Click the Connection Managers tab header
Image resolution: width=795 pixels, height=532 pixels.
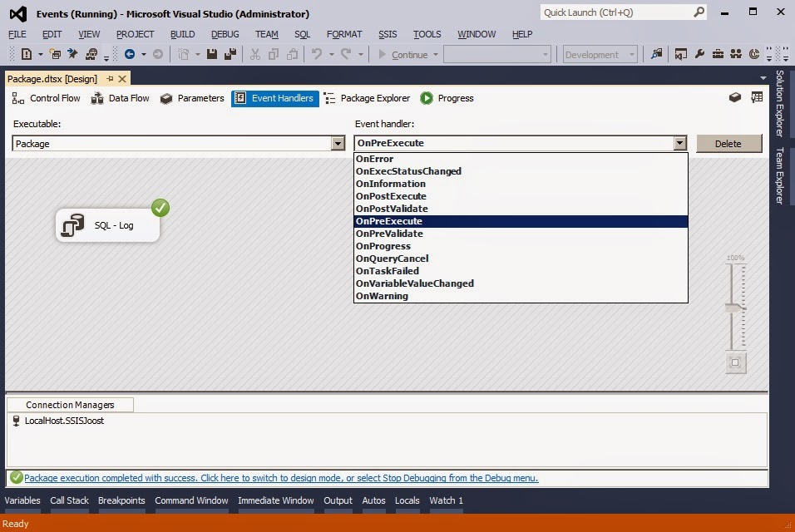(x=70, y=405)
